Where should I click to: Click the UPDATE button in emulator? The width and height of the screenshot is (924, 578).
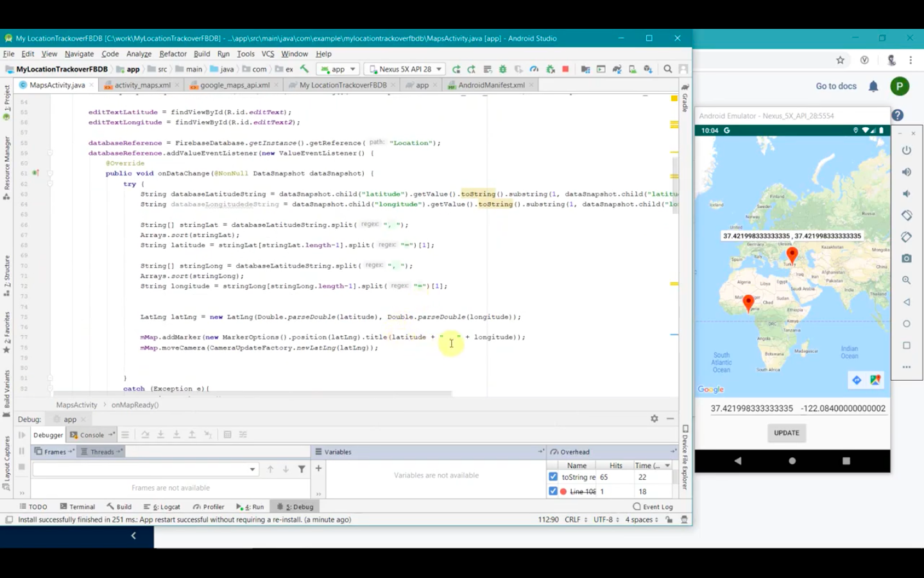point(786,433)
